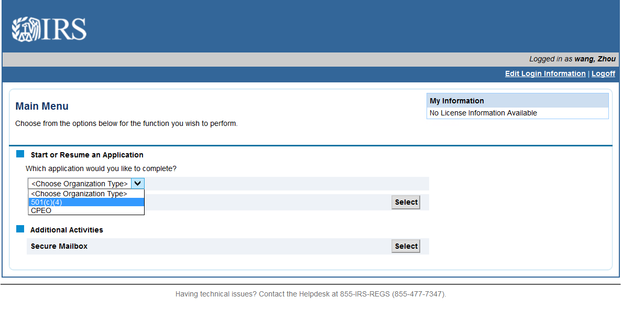This screenshot has width=644, height=318.
Task: Click the Additional Activities heading
Action: click(x=67, y=230)
